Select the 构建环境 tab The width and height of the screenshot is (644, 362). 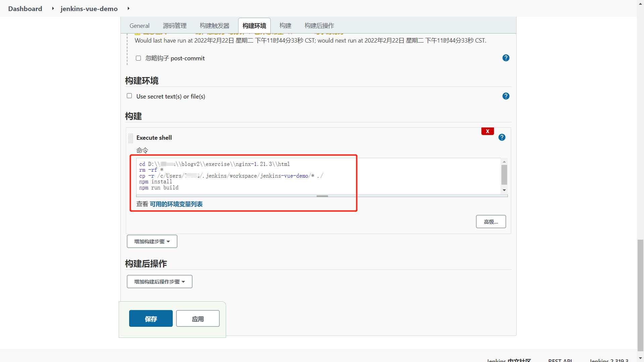point(254,26)
